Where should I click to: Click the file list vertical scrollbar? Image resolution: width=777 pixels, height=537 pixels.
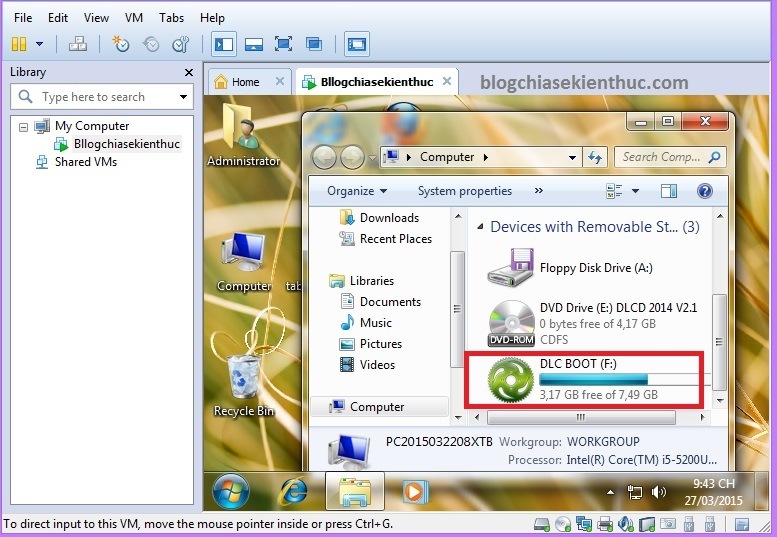point(719,341)
